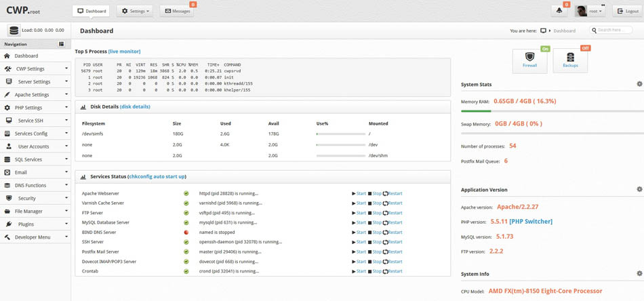This screenshot has width=644, height=301.
Task: Click the Apache/2.2.27 version text
Action: pos(517,207)
